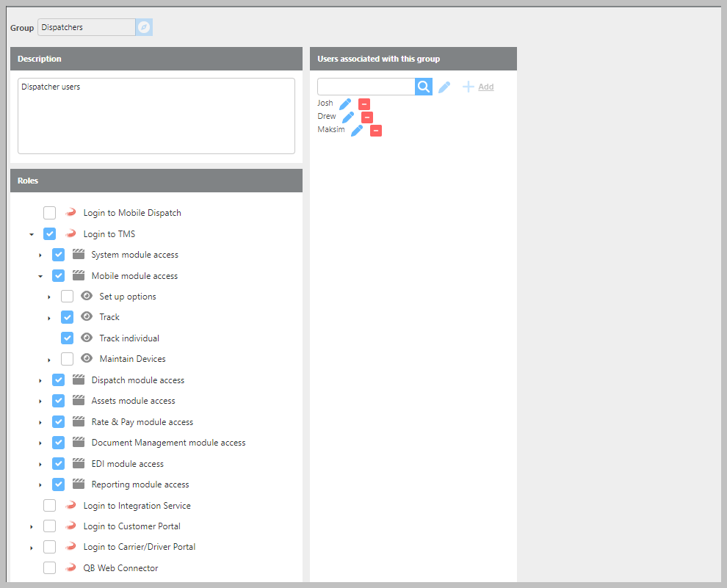The image size is (727, 588).
Task: Click the pencil icon beside the user search button
Action: (x=444, y=87)
